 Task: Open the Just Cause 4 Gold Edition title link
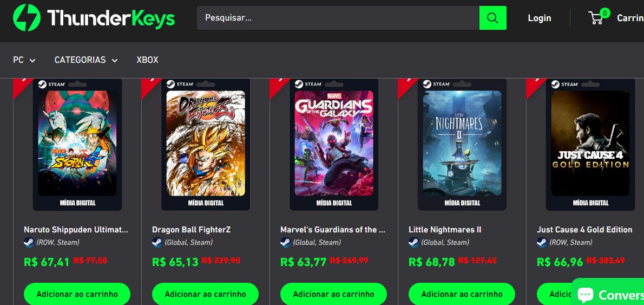point(584,229)
